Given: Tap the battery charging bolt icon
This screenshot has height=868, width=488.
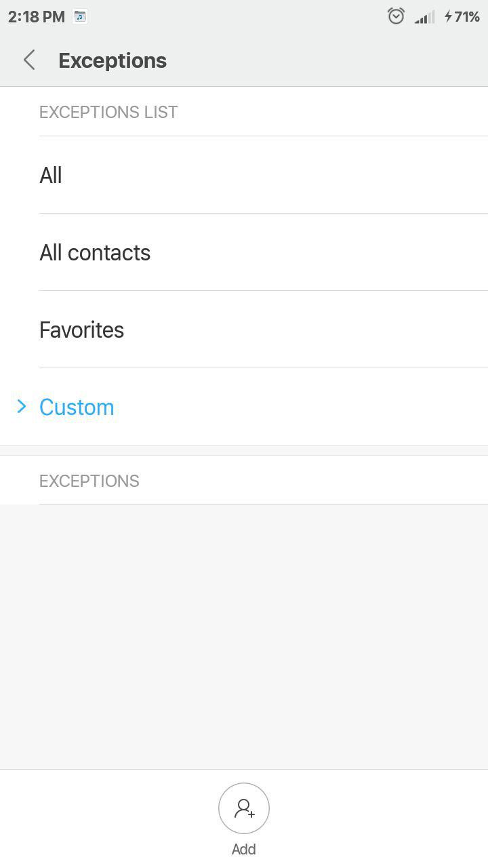Looking at the screenshot, I should [448, 17].
